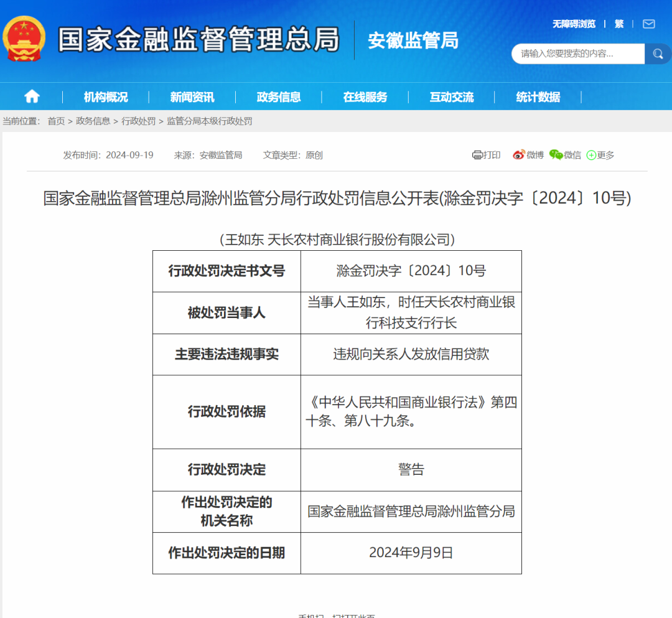Click table cell 滁金罚决字〔2024〕10号

point(411,271)
